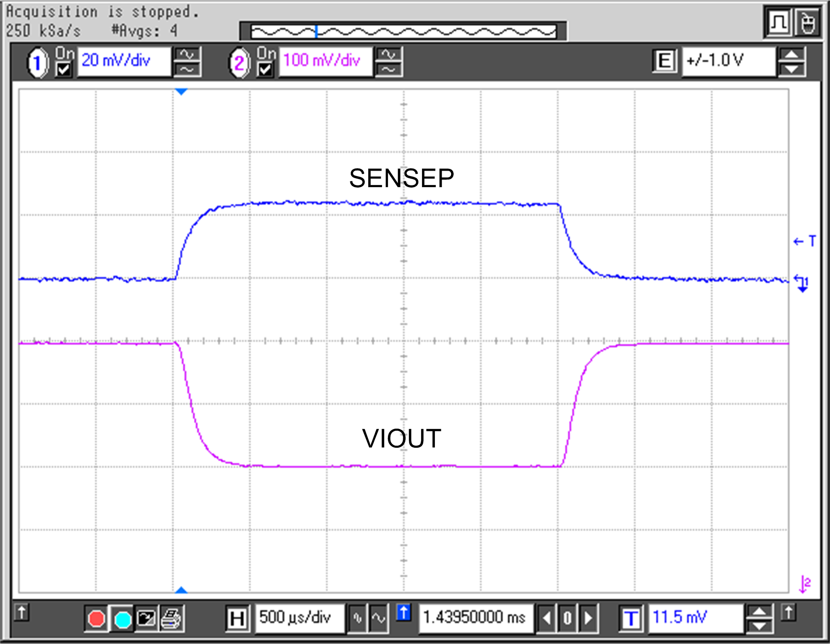Open trigger settings with the T icon
830x644 pixels.
(x=632, y=617)
